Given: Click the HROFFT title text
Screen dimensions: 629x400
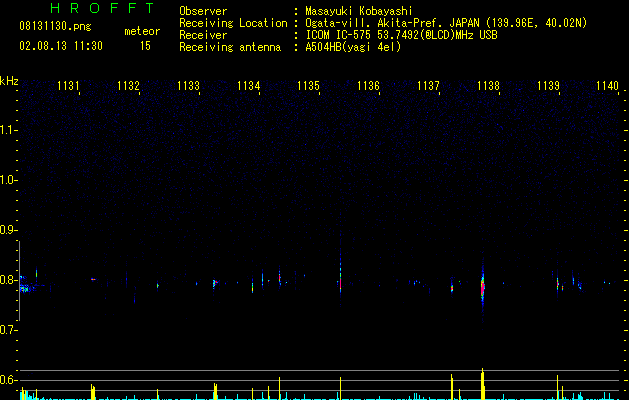Looking at the screenshot, I should pyautogui.click(x=103, y=8).
